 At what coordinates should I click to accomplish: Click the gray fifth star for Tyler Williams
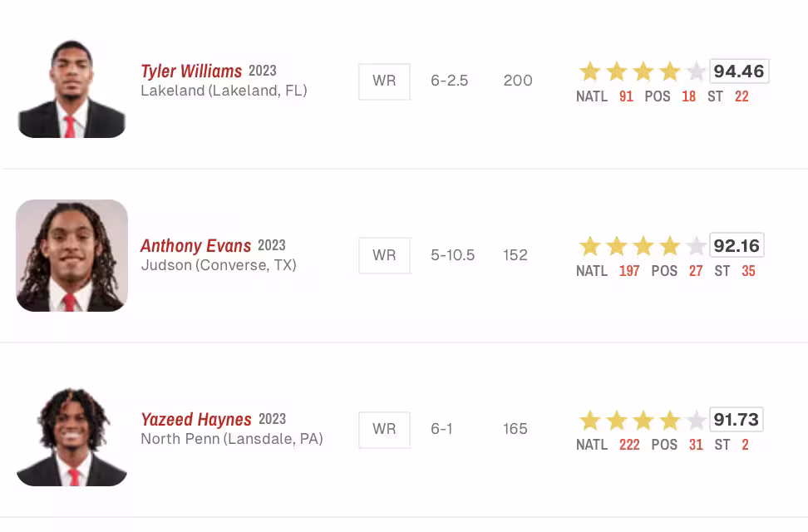(x=696, y=71)
